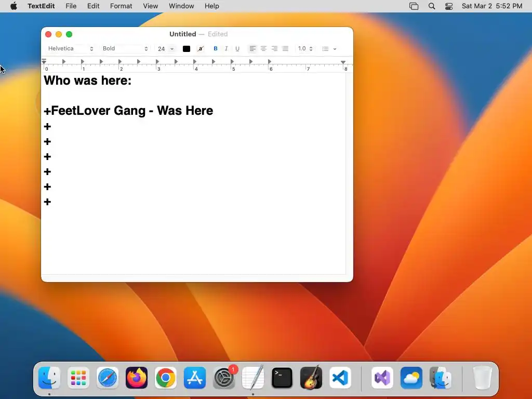Open Migration Assistant icon in the Dock

coord(441,378)
